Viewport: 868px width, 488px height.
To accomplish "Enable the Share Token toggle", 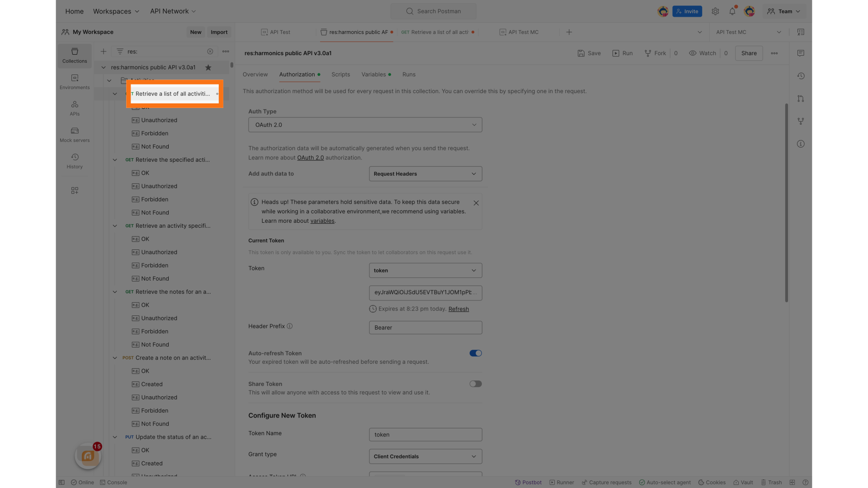I will pyautogui.click(x=475, y=384).
